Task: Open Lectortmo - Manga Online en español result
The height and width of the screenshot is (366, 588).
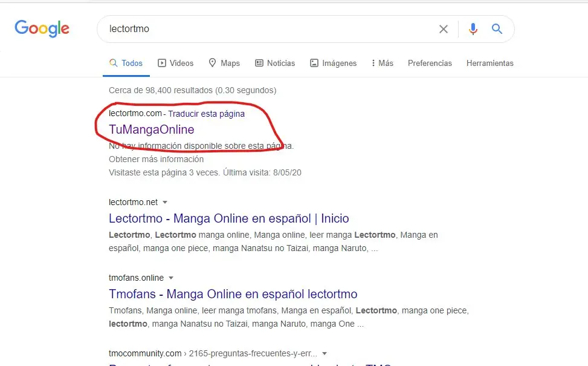Action: (x=229, y=218)
